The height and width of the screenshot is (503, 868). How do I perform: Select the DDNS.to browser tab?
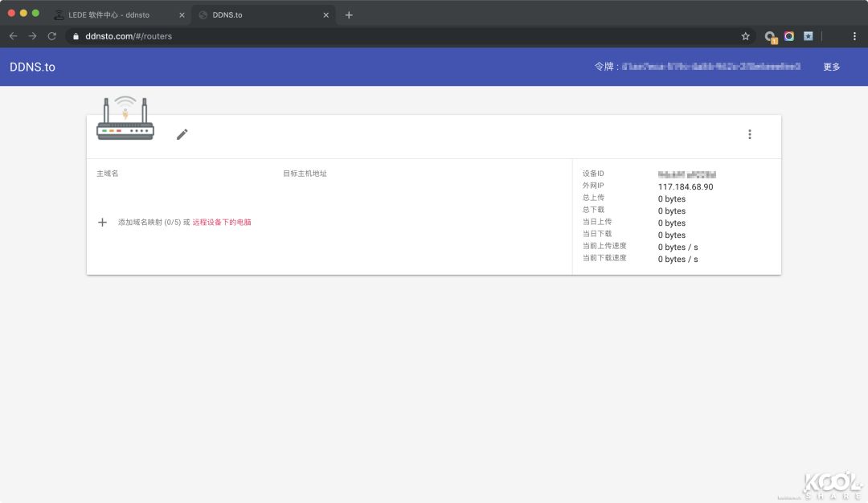click(257, 14)
